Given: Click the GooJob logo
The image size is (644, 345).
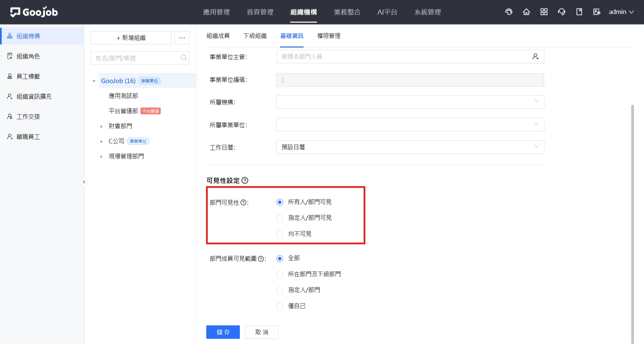Looking at the screenshot, I should 34,12.
